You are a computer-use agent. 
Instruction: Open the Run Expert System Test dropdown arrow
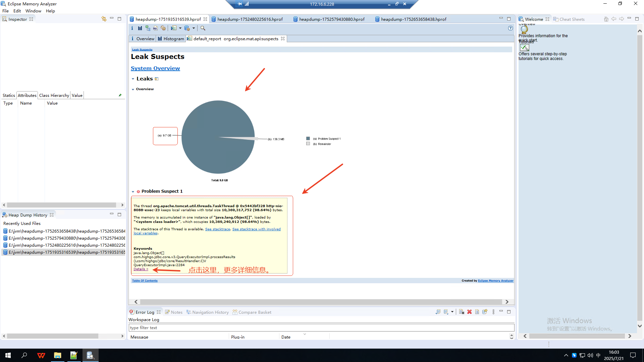180,28
